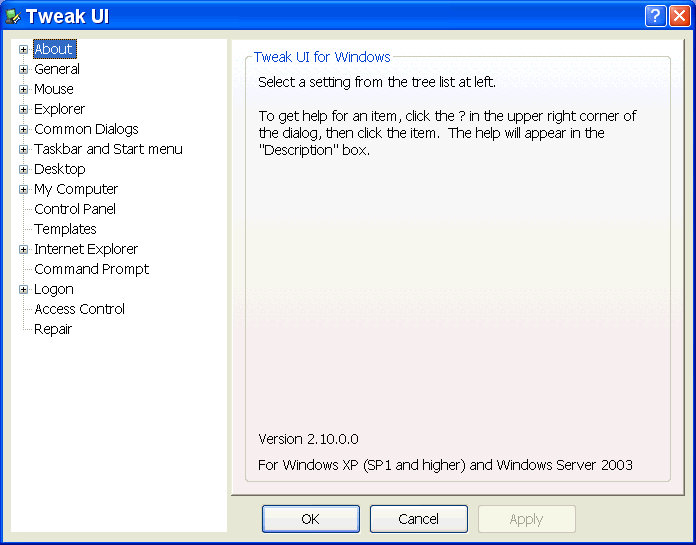Select Internet Explorer in the tree
The height and width of the screenshot is (545, 696).
(86, 249)
